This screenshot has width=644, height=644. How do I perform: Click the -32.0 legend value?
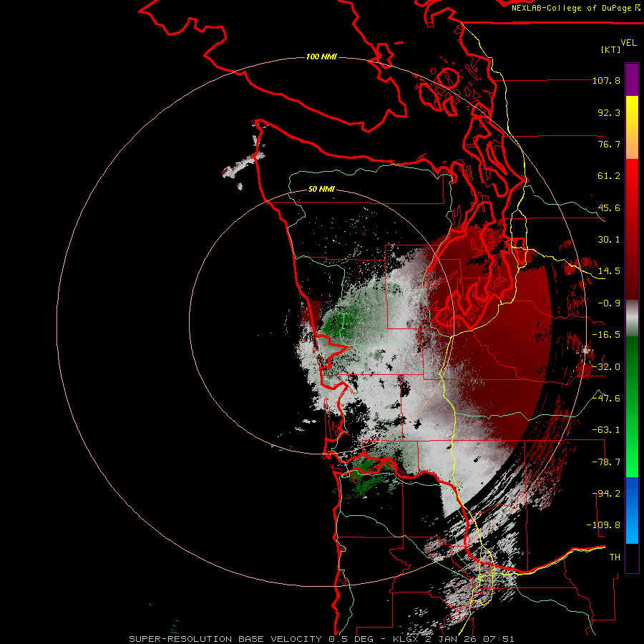pos(606,367)
